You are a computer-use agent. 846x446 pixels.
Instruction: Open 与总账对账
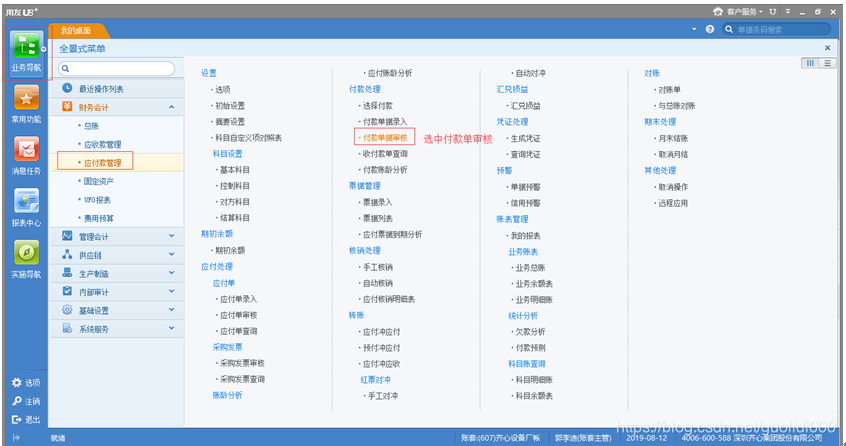pos(677,106)
